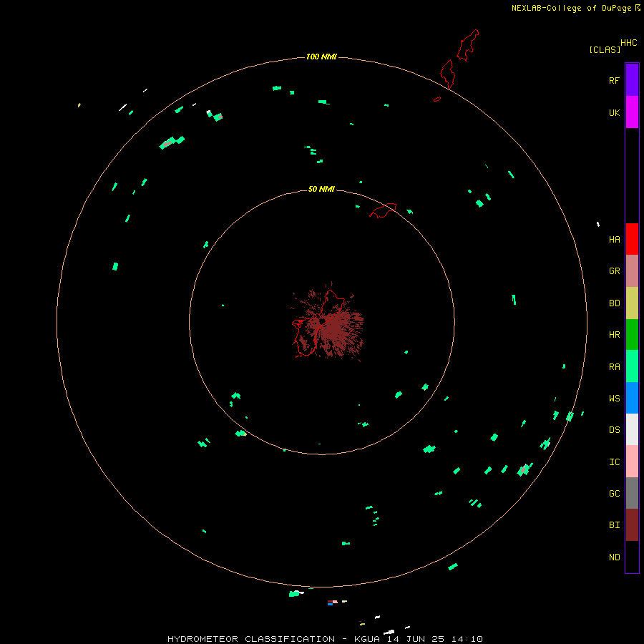Image resolution: width=644 pixels, height=644 pixels.
Task: Click the BI dark red legend swatch
Action: pos(632,525)
